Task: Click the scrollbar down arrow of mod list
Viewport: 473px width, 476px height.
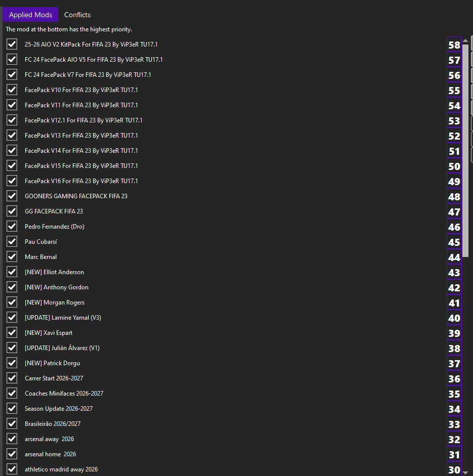Action: 465,472
